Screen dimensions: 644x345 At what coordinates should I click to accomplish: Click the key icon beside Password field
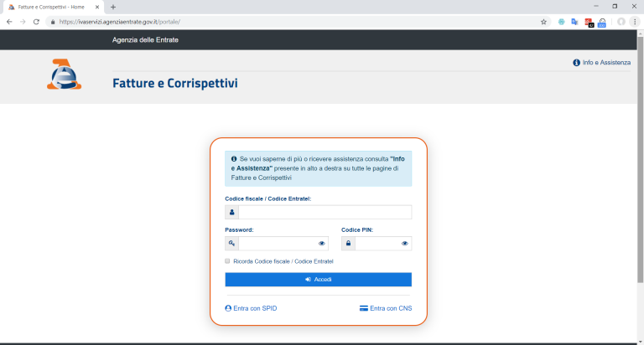(231, 244)
